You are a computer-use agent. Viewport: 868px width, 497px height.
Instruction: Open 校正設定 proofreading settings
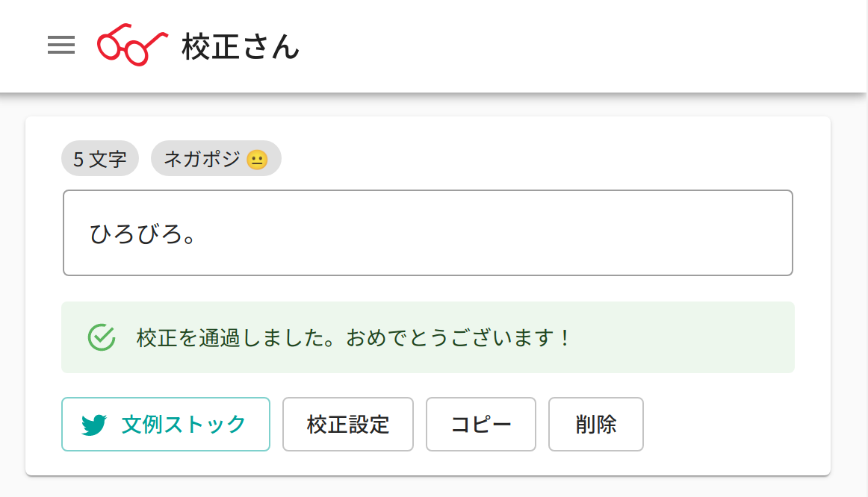point(348,425)
